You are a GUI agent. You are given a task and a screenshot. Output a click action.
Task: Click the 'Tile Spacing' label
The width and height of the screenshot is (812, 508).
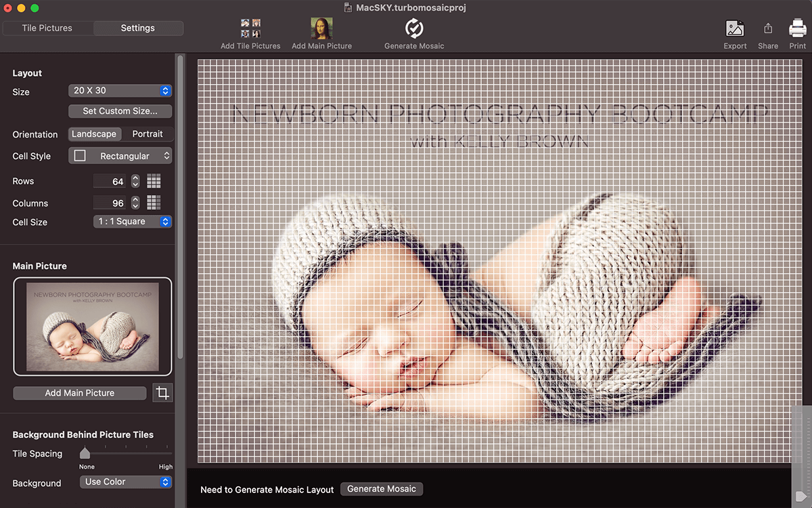(37, 454)
